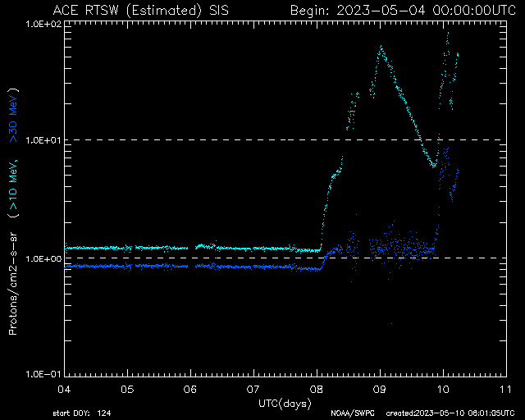
Task: Click the chart title 'ACE RTSW (Estimated) SIS'
Action: pyautogui.click(x=141, y=11)
